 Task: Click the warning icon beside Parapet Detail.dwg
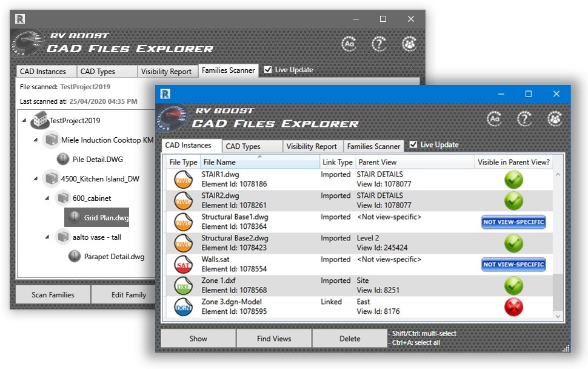(74, 256)
